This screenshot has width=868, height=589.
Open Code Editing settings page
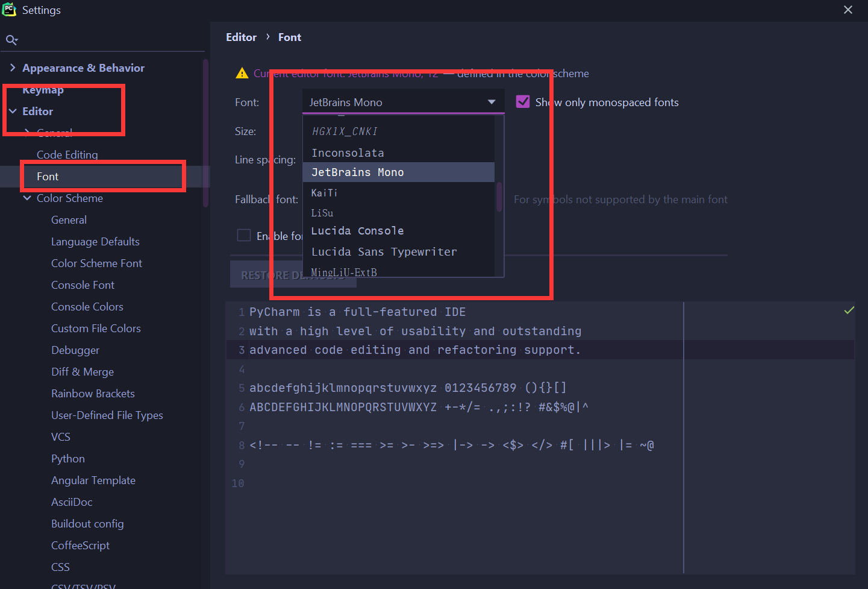(x=67, y=154)
